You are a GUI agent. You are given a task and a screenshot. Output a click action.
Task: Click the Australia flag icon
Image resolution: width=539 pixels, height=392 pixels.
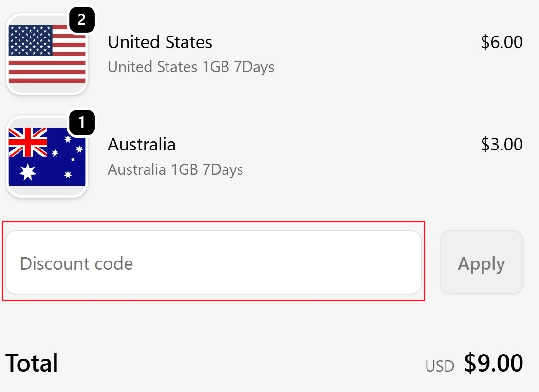pos(47,157)
